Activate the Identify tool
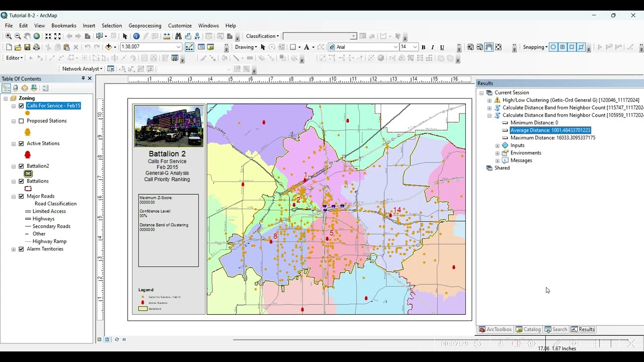 (x=136, y=36)
